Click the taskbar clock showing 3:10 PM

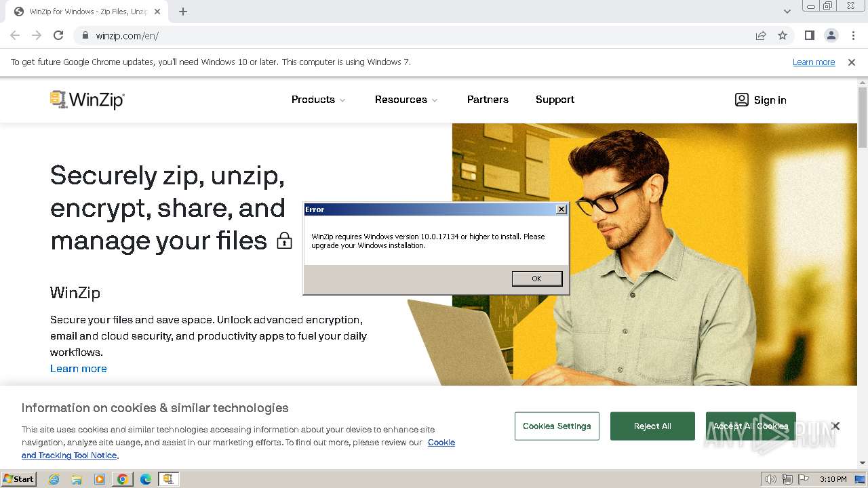point(833,479)
